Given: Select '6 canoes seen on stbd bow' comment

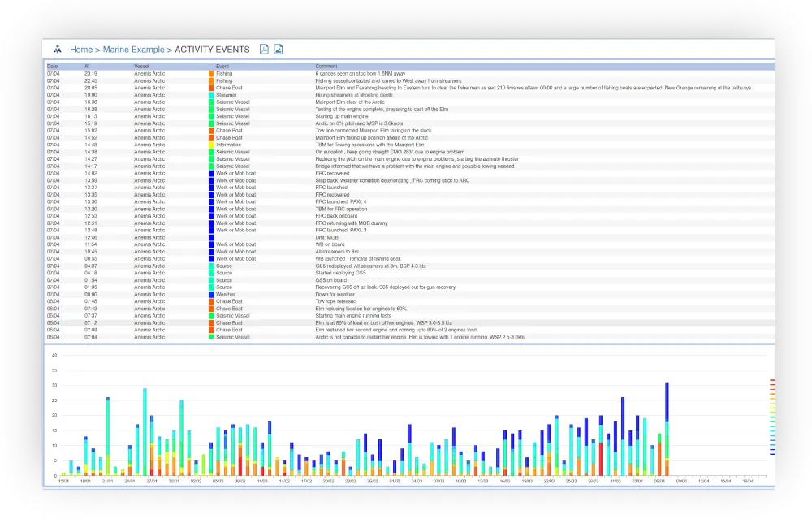Looking at the screenshot, I should pyautogui.click(x=361, y=74).
